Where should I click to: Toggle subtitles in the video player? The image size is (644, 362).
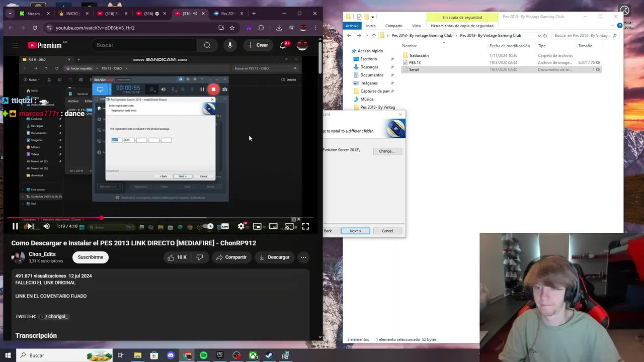225,226
